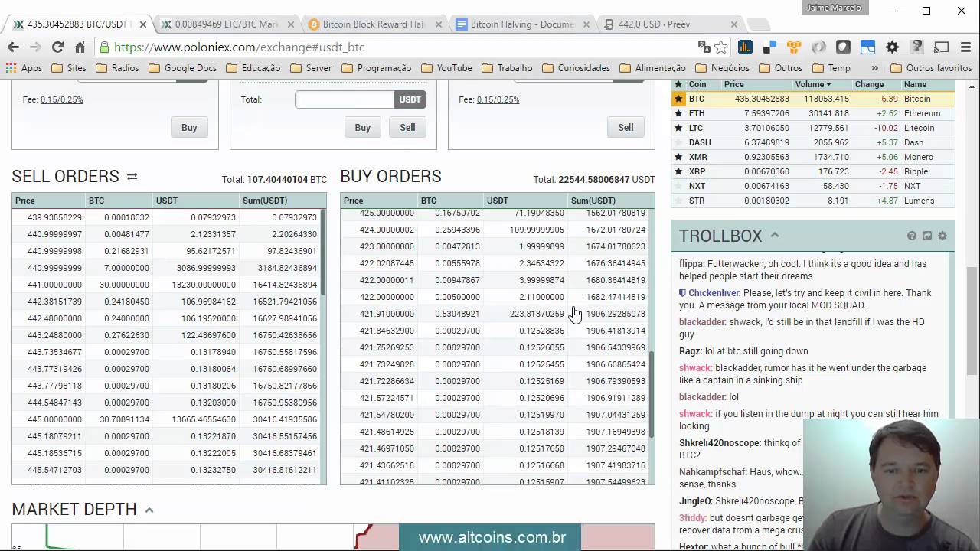Screen dimensions: 980x551
Task: Select the ETH market row
Action: (813, 113)
